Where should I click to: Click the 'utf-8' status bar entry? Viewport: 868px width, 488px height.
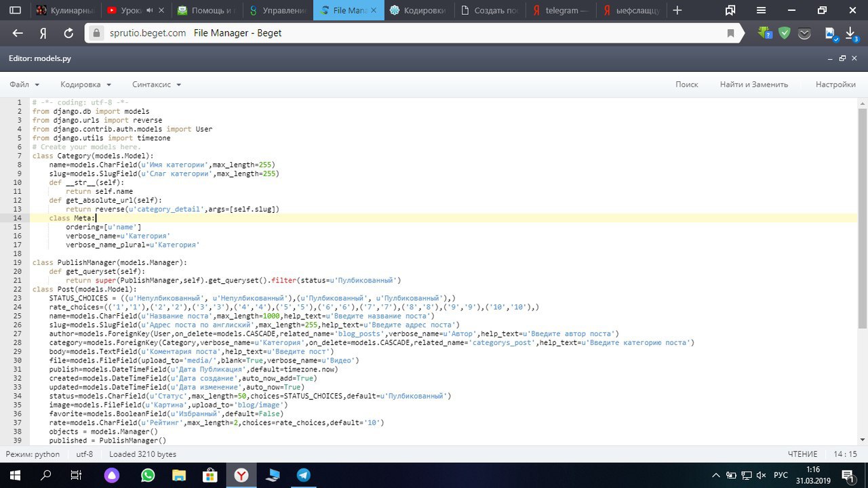tap(85, 454)
